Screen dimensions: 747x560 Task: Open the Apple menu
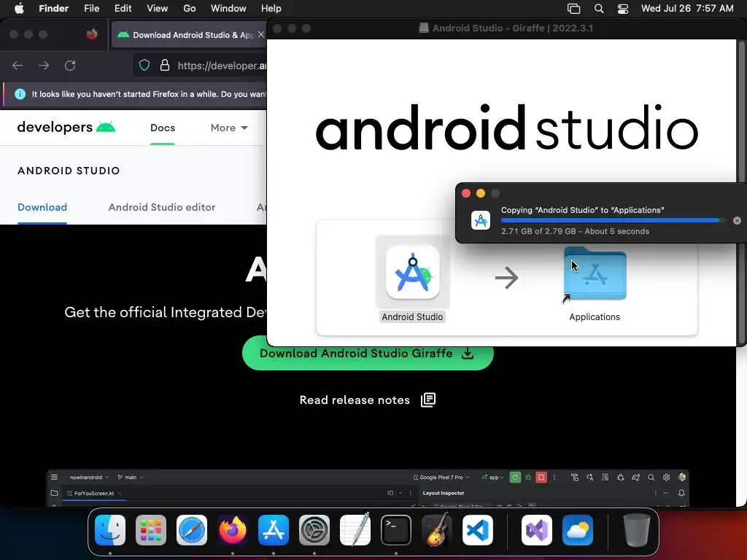pos(19,9)
